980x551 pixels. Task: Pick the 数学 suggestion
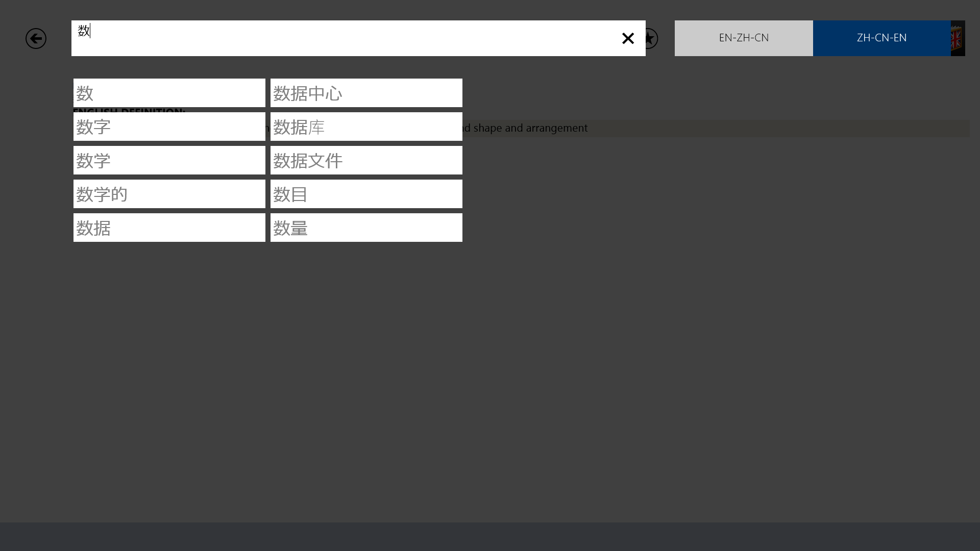click(x=169, y=160)
